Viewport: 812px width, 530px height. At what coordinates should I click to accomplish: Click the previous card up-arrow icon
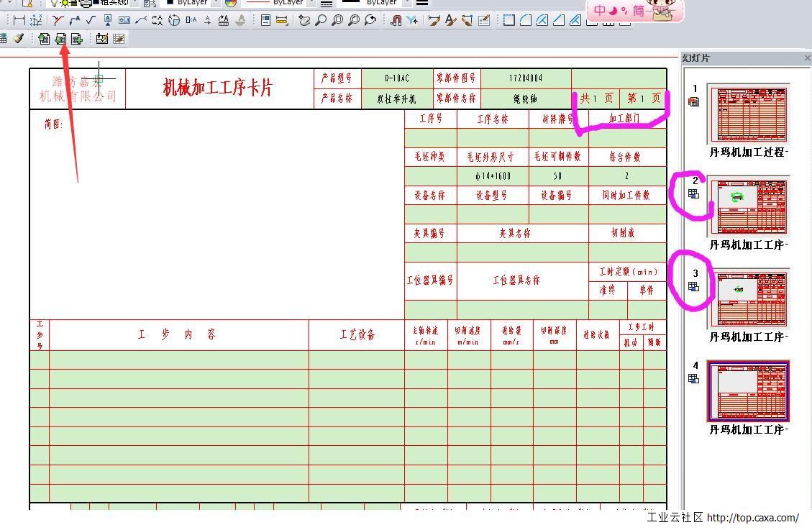[x=44, y=39]
